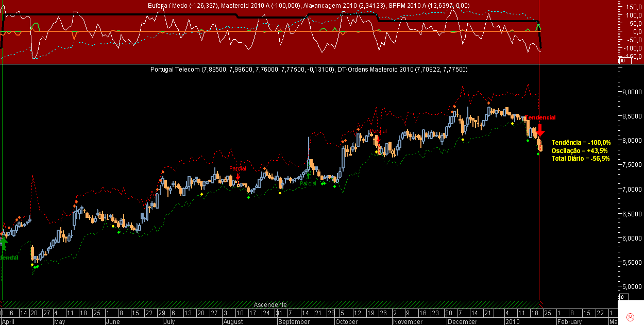Click the 6,000 price axis label

(633, 238)
